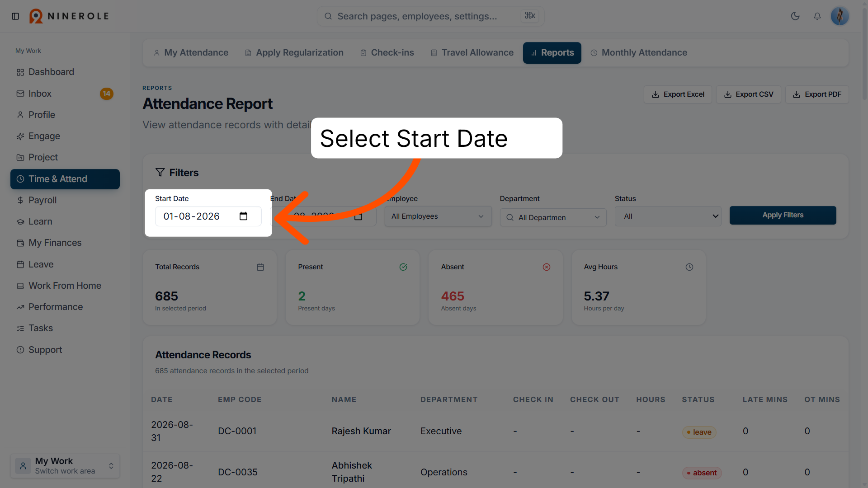Click clock icon on Avg Hours card
This screenshot has height=488, width=868.
(x=689, y=267)
